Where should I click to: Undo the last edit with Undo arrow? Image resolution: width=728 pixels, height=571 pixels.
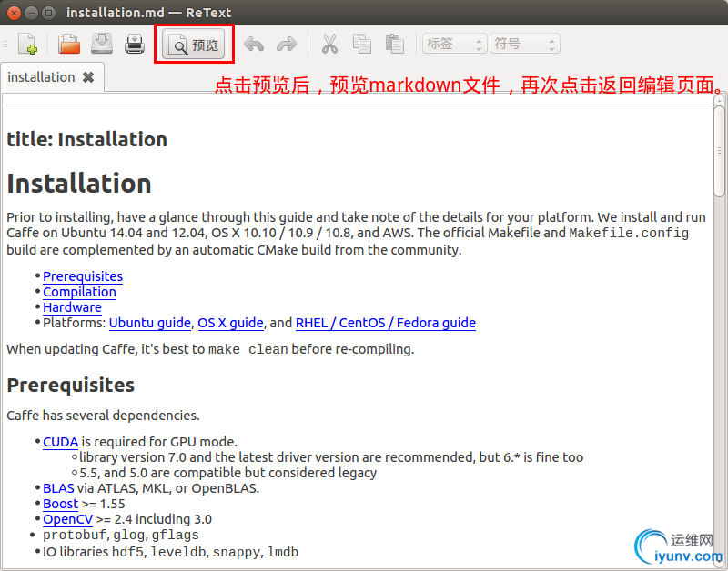(254, 45)
